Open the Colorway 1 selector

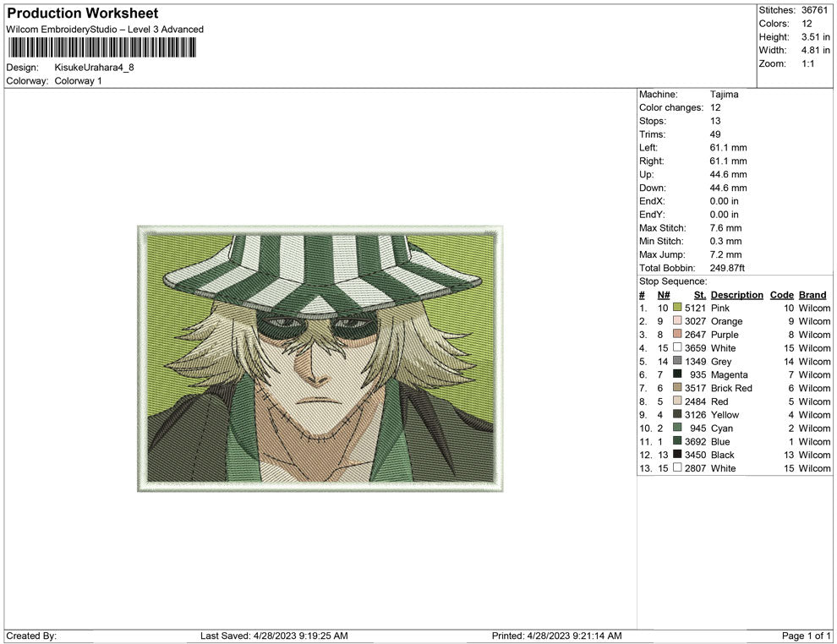coord(77,81)
